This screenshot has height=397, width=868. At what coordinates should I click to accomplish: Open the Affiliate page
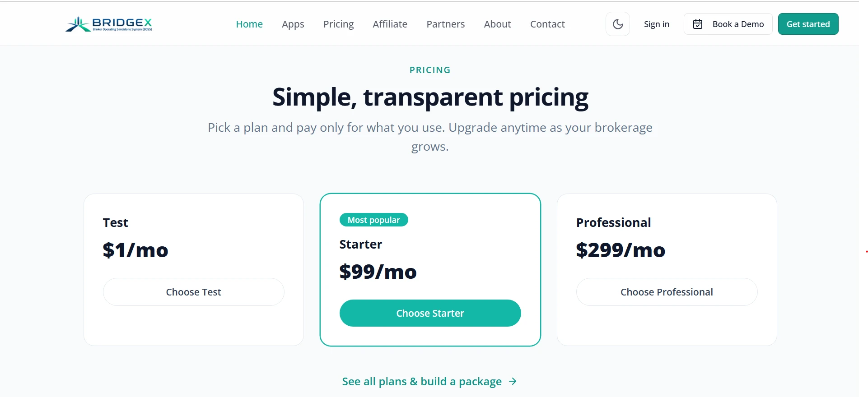tap(390, 24)
